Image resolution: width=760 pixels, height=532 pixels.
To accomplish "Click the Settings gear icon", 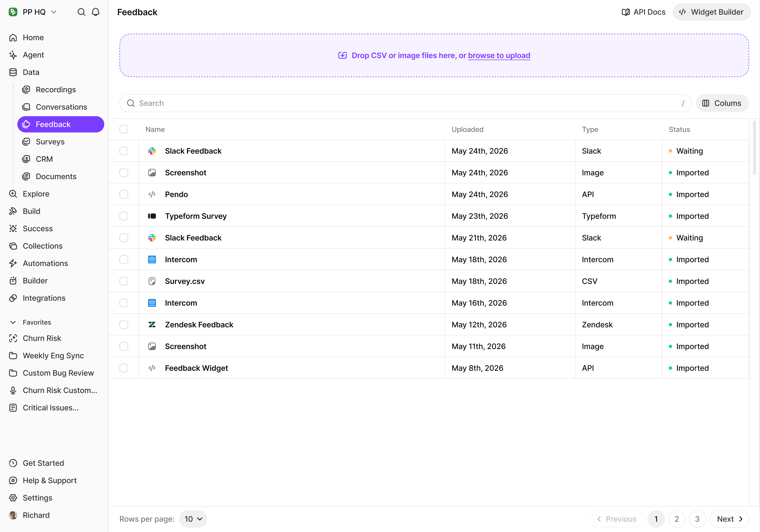I will coord(13,498).
